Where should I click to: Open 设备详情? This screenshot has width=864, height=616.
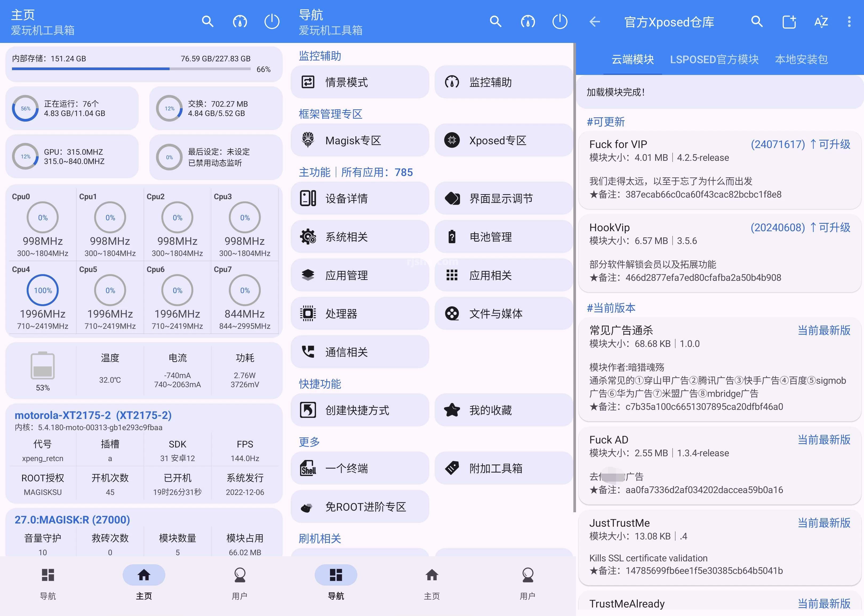(x=360, y=198)
